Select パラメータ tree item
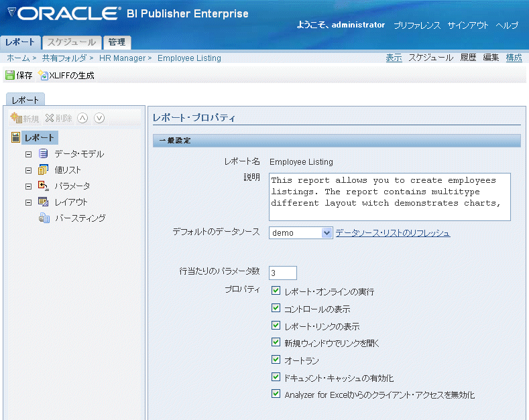 pyautogui.click(x=72, y=186)
